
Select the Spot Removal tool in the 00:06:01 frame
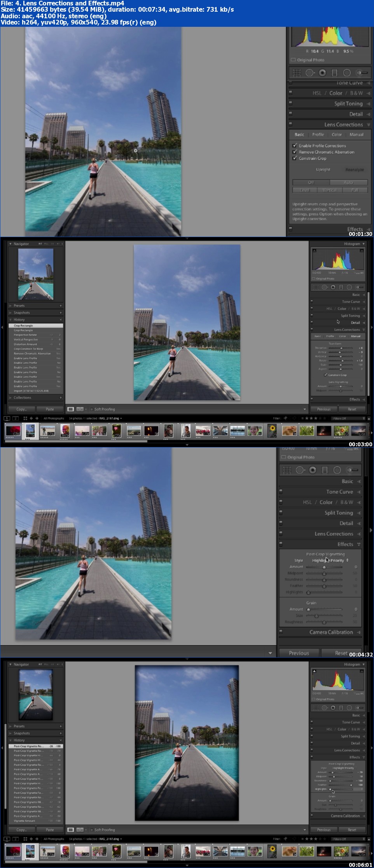tap(325, 708)
